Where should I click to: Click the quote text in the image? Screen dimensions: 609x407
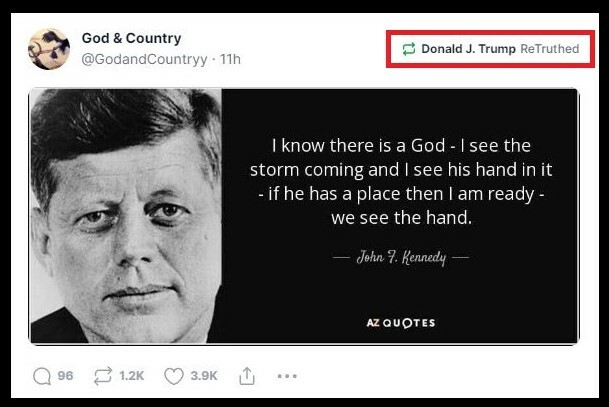click(399, 179)
